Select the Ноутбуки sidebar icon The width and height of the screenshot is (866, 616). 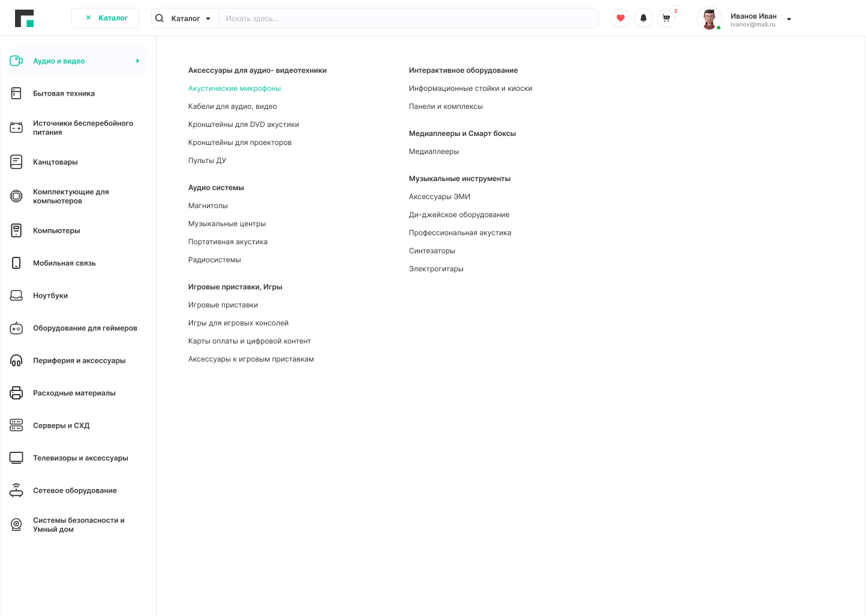tap(16, 295)
